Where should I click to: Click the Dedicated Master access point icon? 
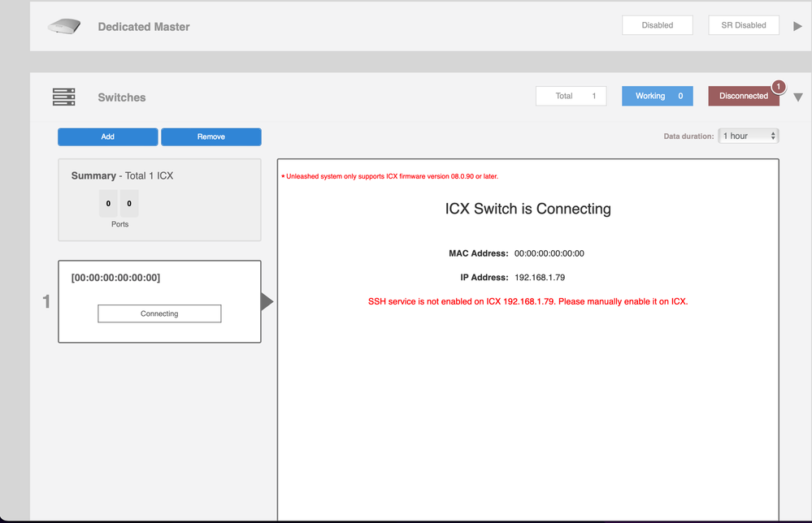[63, 26]
